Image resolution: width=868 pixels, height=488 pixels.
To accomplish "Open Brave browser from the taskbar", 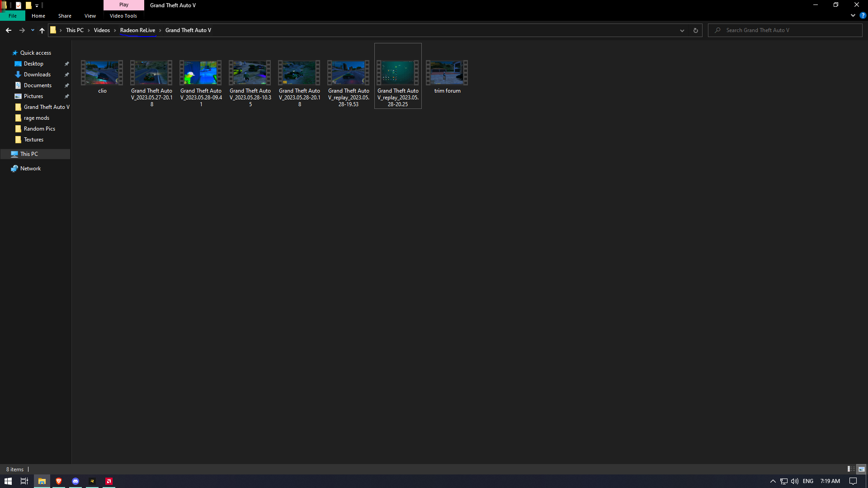I will (x=59, y=481).
